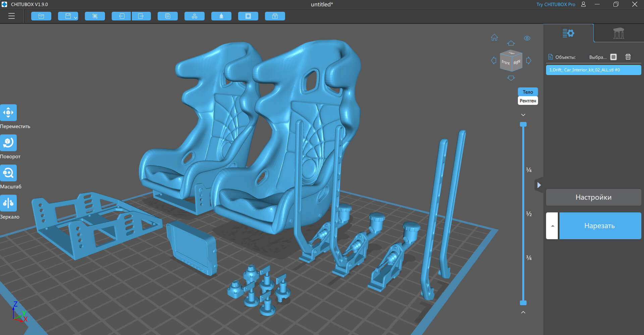Viewport: 644px width, 335px height.
Task: Delete object using the trash can icon
Action: [x=628, y=57]
